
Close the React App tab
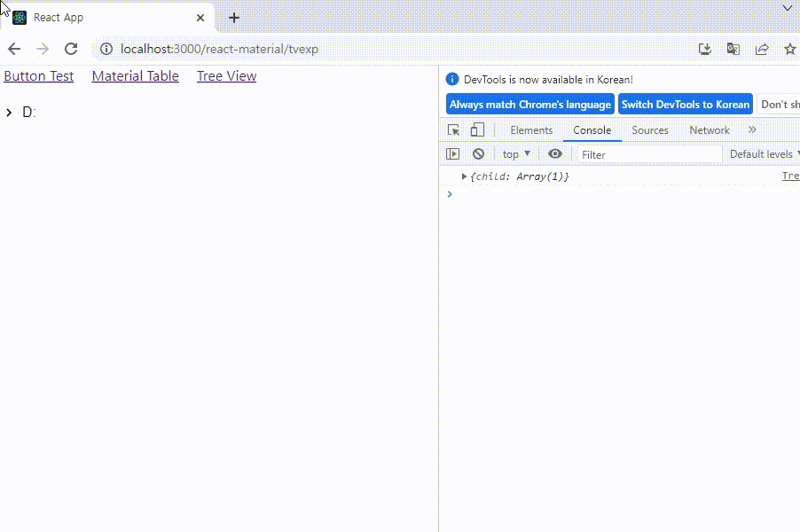click(x=200, y=18)
